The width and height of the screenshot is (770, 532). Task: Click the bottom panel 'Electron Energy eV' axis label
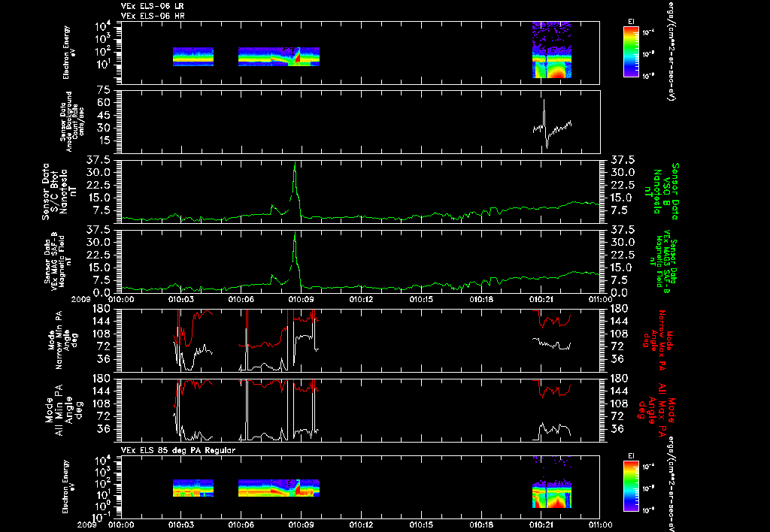point(69,487)
